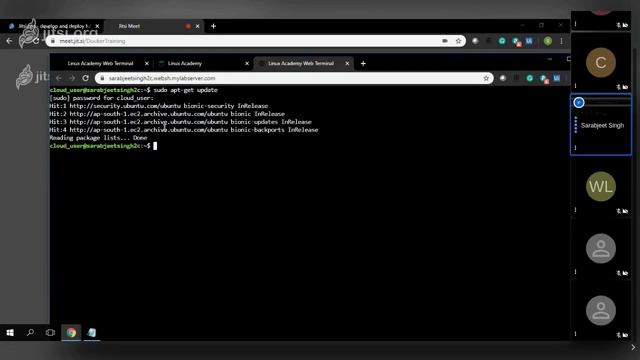Click camera permission icon in meet.jit.si address bar
Screen dimensions: 640x360
pyautogui.click(x=445, y=41)
